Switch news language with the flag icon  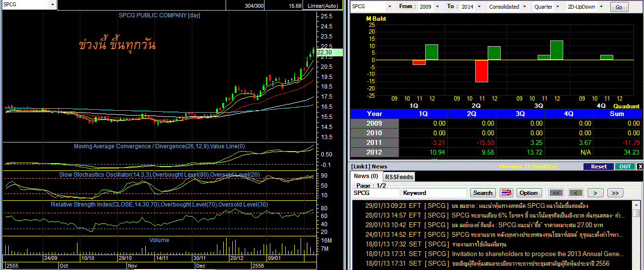(506, 193)
